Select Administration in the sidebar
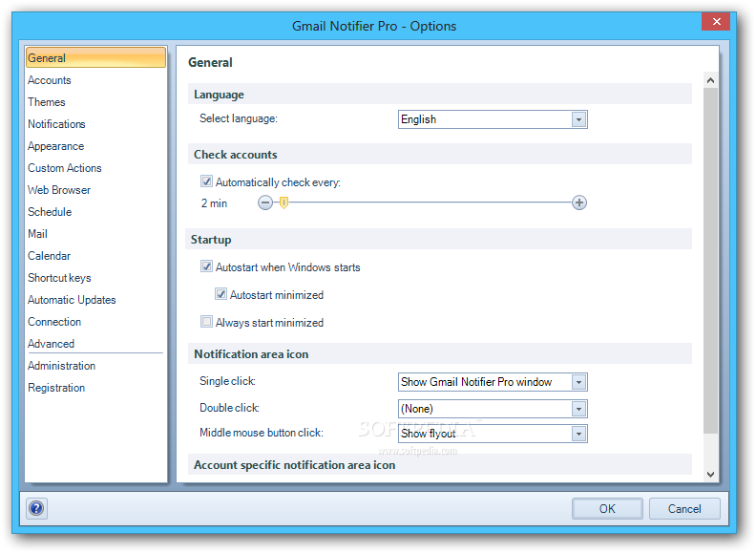The image size is (756, 553). tap(62, 366)
